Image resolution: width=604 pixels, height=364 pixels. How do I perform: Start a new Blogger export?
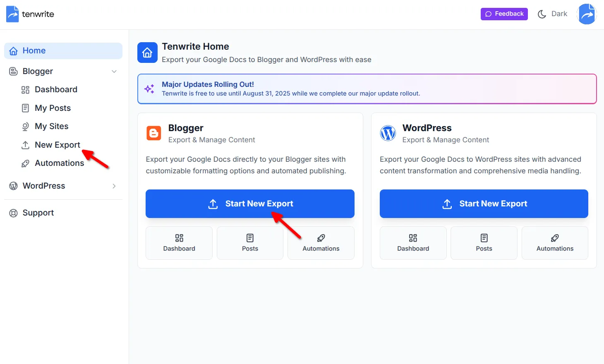coord(250,204)
